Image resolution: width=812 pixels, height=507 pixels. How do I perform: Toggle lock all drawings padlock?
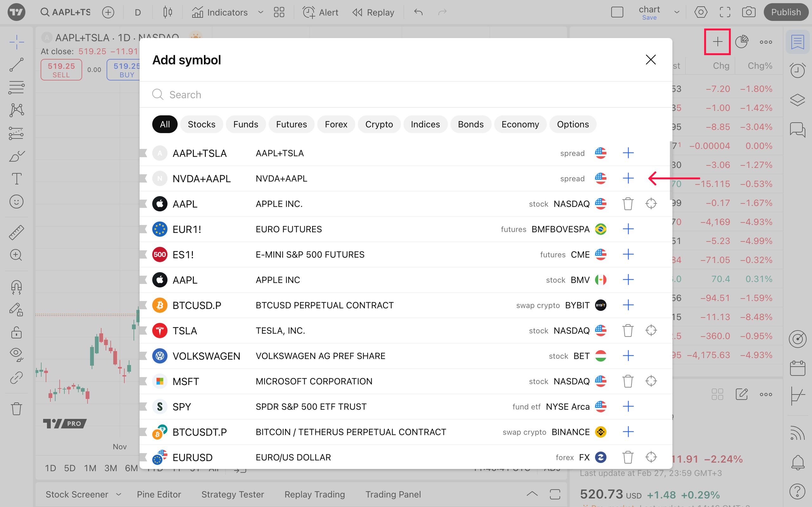(16, 332)
